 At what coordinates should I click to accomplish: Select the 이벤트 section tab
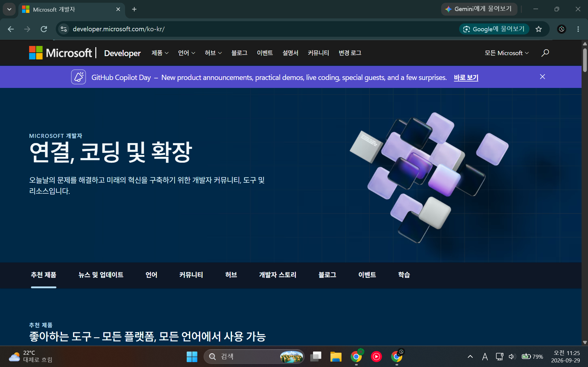[367, 275]
